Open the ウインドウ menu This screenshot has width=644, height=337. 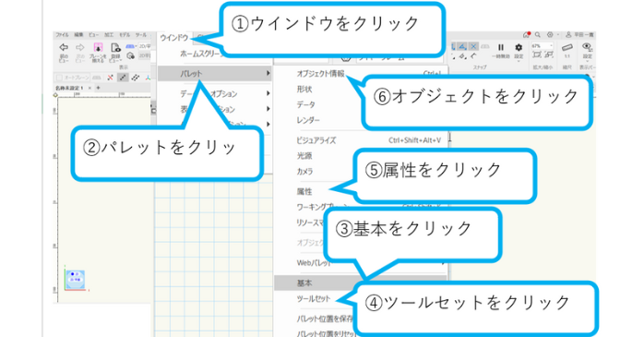click(174, 38)
